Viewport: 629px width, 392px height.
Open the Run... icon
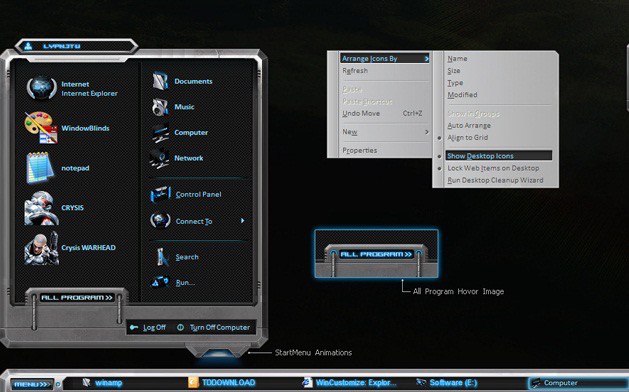pyautogui.click(x=160, y=282)
